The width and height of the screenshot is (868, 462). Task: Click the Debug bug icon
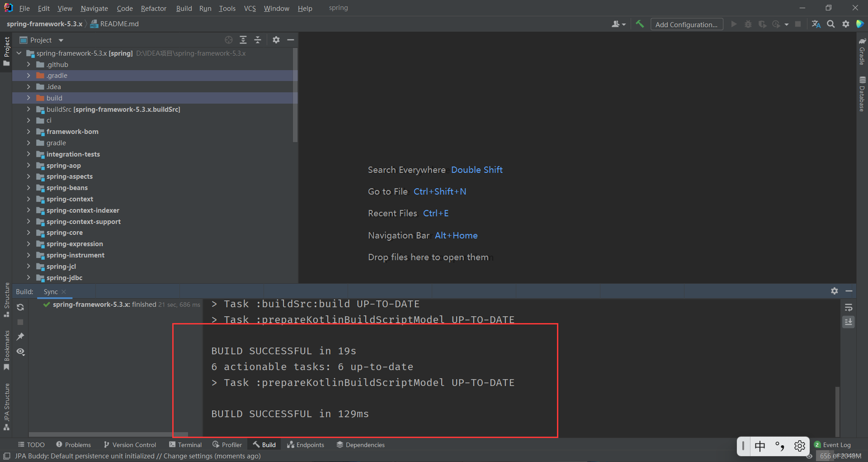tap(748, 24)
